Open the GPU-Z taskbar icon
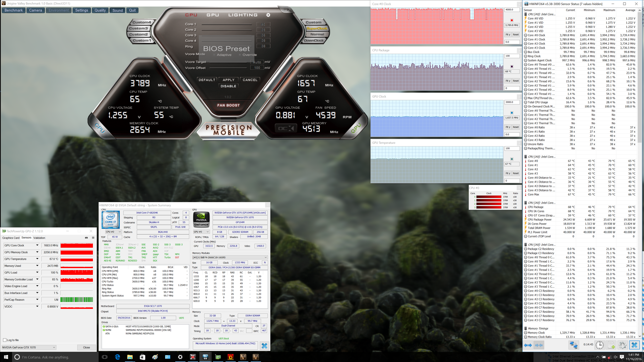The height and width of the screenshot is (362, 644). 218,357
